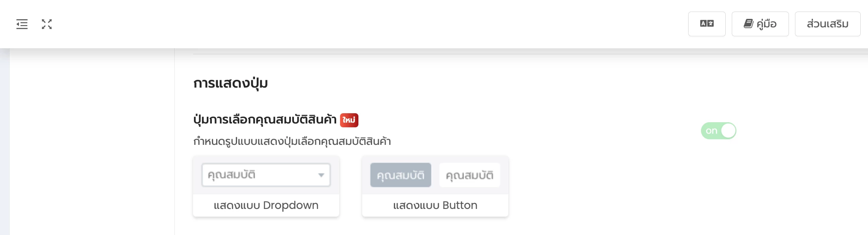Turn off the product attribute button toggle

(x=718, y=131)
